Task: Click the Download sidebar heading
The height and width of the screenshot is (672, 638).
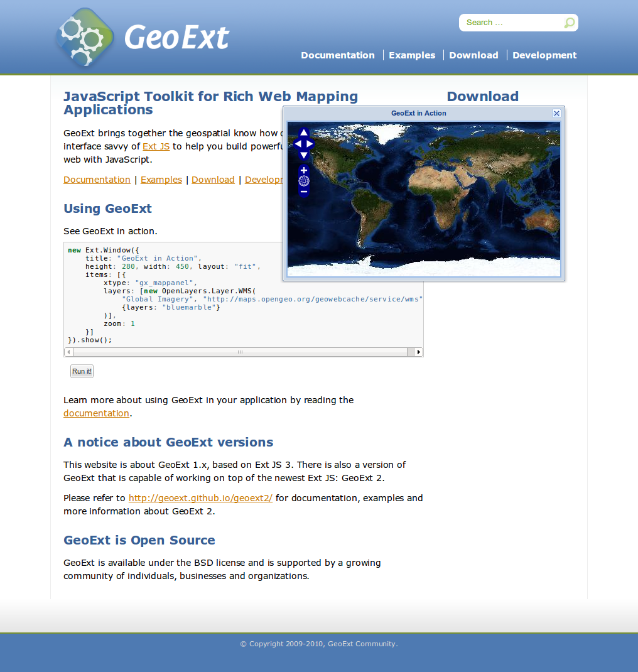Action: pos(482,97)
